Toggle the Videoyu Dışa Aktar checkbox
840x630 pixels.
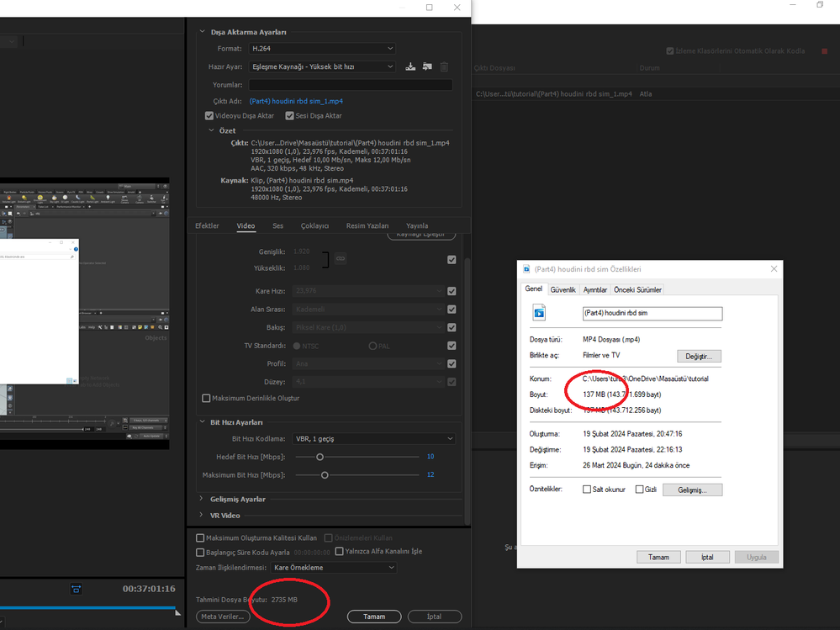tap(209, 116)
